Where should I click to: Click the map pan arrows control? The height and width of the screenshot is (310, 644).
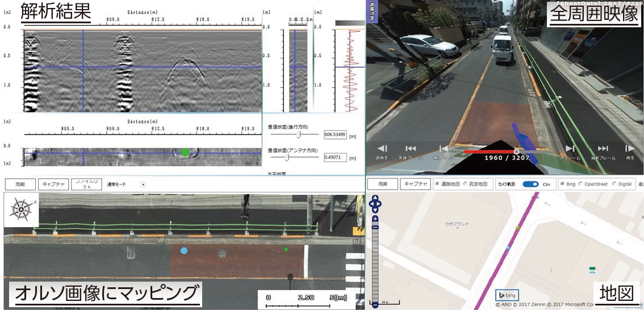[375, 204]
